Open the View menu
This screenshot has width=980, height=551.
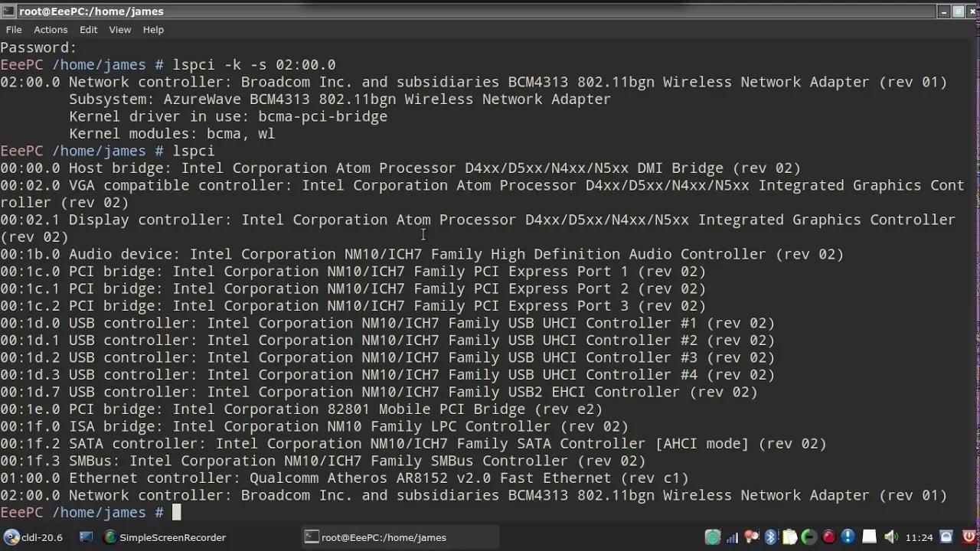(119, 29)
